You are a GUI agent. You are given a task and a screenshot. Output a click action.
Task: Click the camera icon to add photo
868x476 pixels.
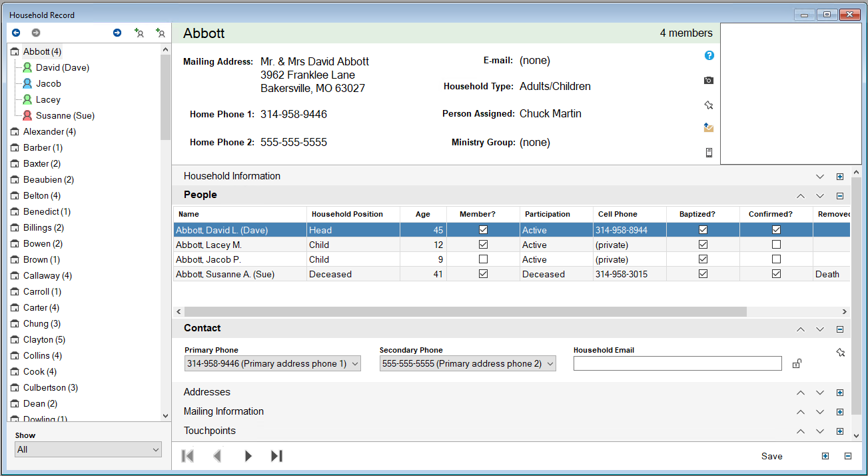[709, 81]
